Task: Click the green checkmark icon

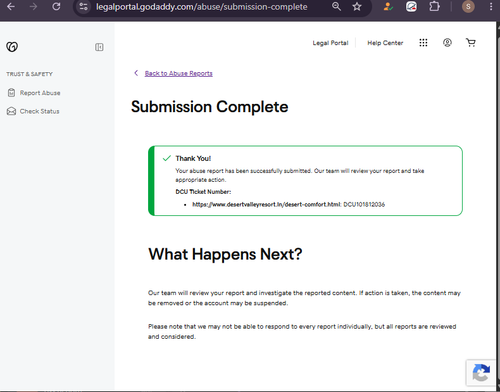Action: click(167, 158)
